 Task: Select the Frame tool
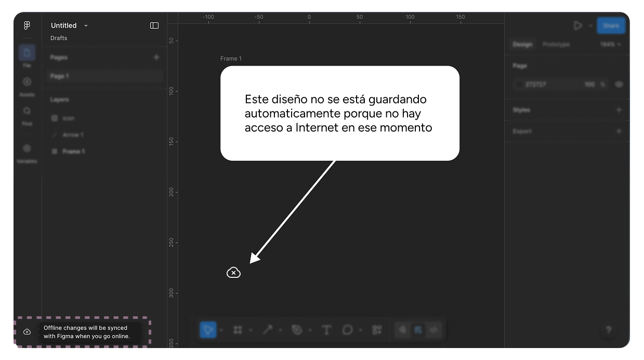pos(238,330)
